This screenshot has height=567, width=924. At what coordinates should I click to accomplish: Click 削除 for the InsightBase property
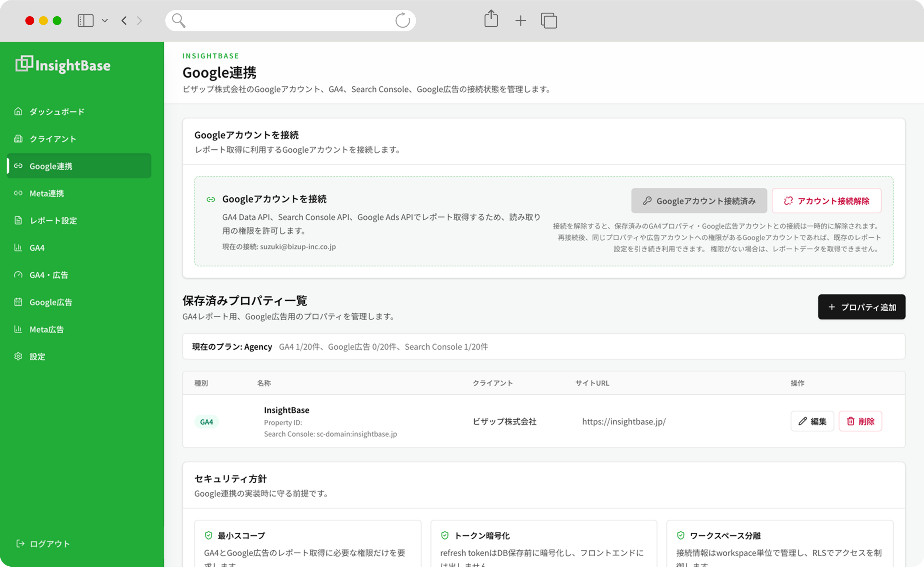point(860,421)
